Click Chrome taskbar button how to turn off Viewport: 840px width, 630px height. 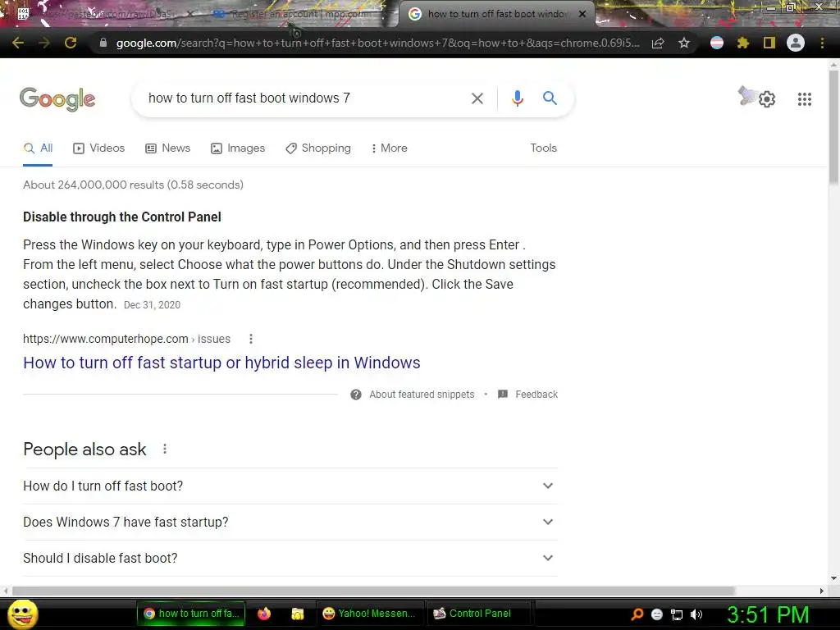(191, 614)
